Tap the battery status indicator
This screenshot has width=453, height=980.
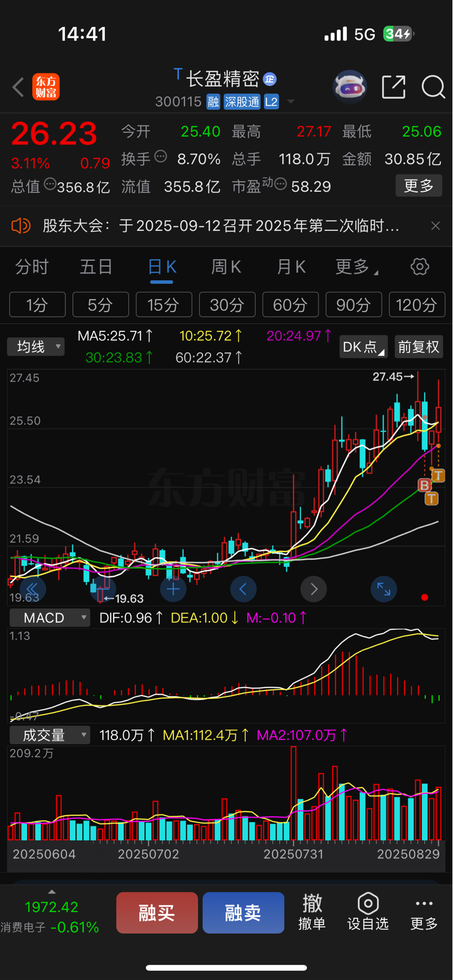[x=398, y=34]
